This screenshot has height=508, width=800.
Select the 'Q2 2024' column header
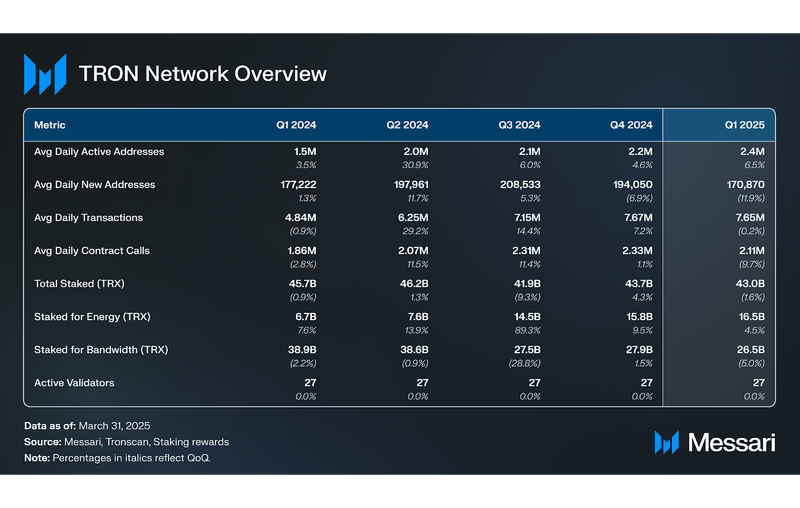pyautogui.click(x=407, y=125)
